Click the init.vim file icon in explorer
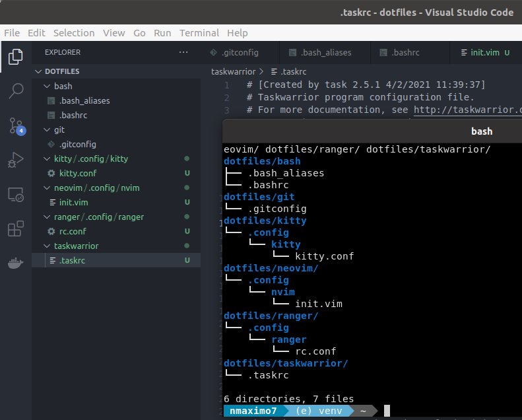 point(52,202)
